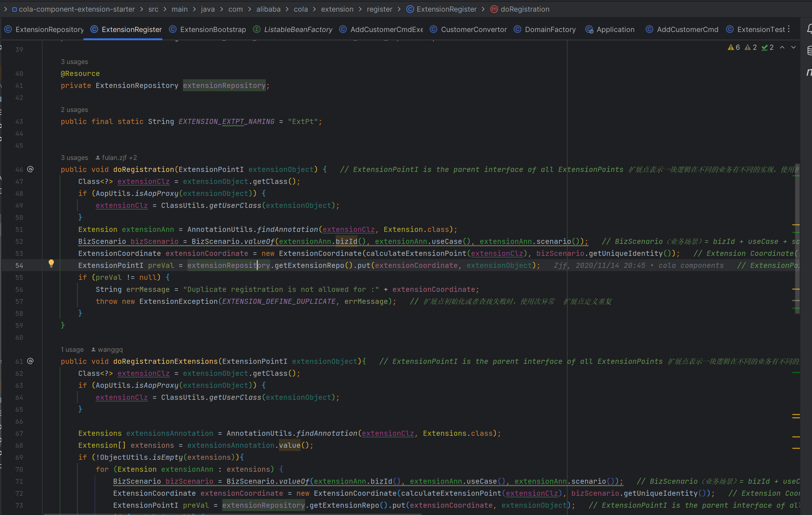Click '3 usages' hint above doRegistration

coord(74,158)
